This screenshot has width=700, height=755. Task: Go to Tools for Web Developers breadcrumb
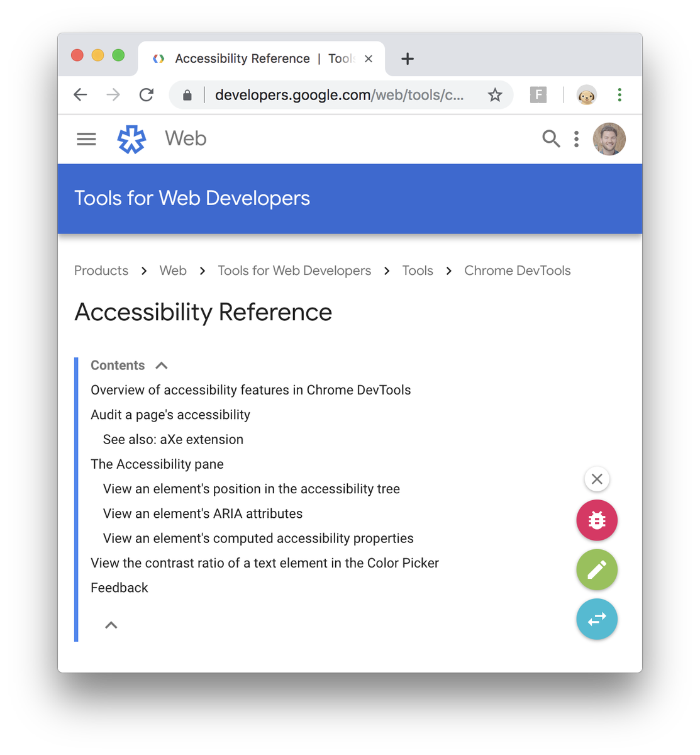[294, 271]
